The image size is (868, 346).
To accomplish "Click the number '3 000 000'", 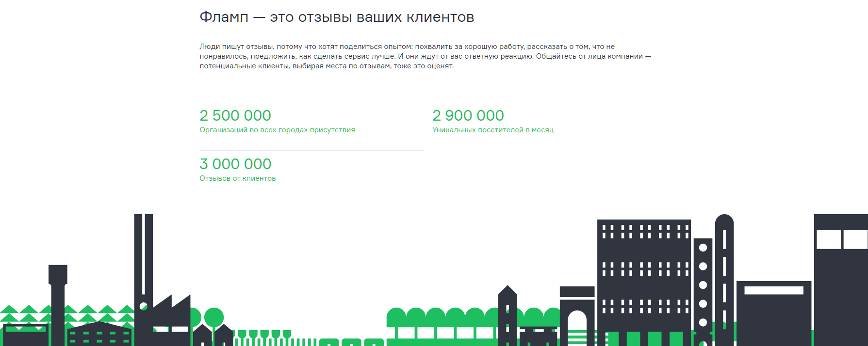I will [235, 164].
